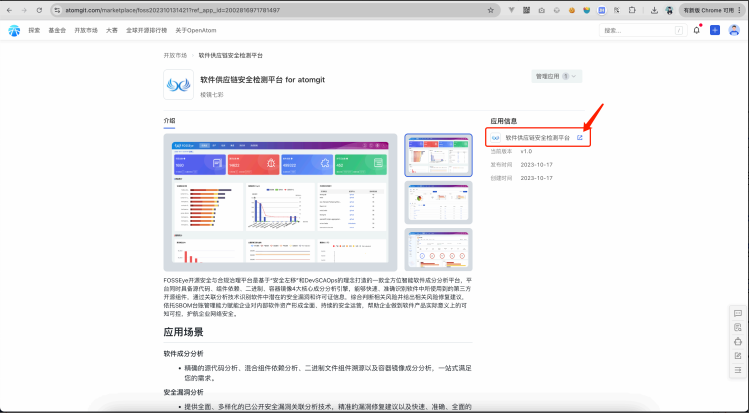
Task: Open 基金会 in the top navigation
Action: (57, 30)
